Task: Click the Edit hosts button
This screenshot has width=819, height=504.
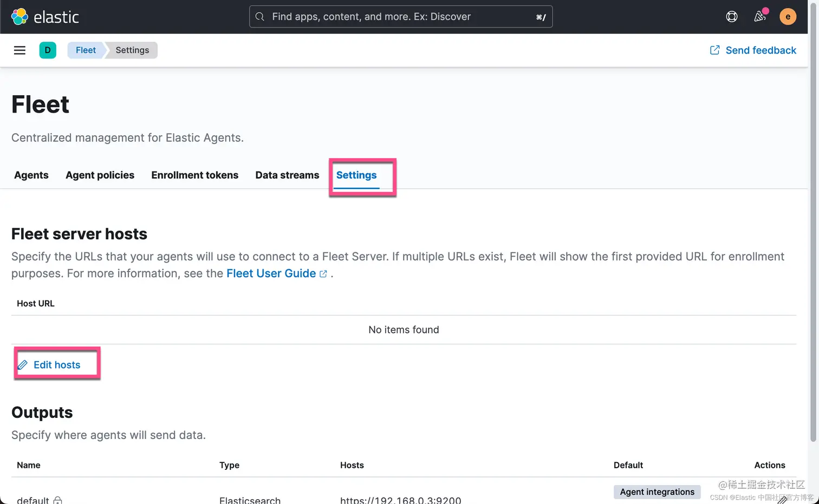Action: (57, 365)
